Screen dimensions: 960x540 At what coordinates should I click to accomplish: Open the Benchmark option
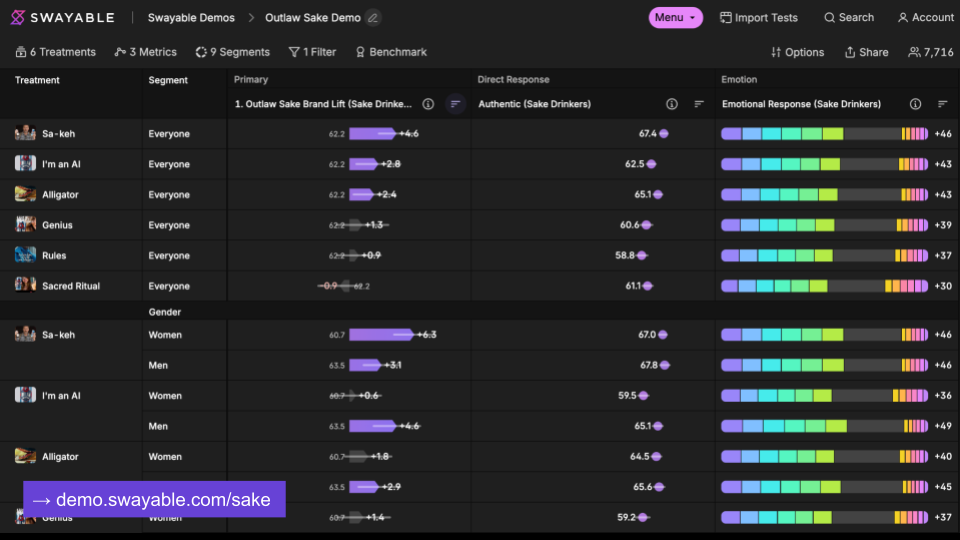click(391, 52)
